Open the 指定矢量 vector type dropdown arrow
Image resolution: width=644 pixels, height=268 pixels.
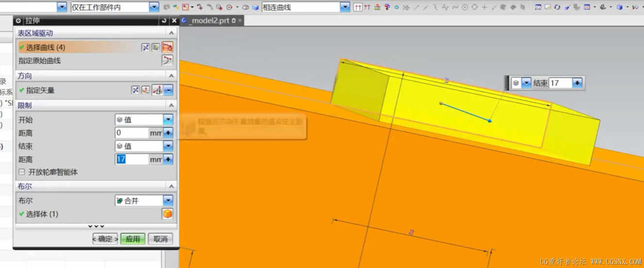pyautogui.click(x=168, y=90)
